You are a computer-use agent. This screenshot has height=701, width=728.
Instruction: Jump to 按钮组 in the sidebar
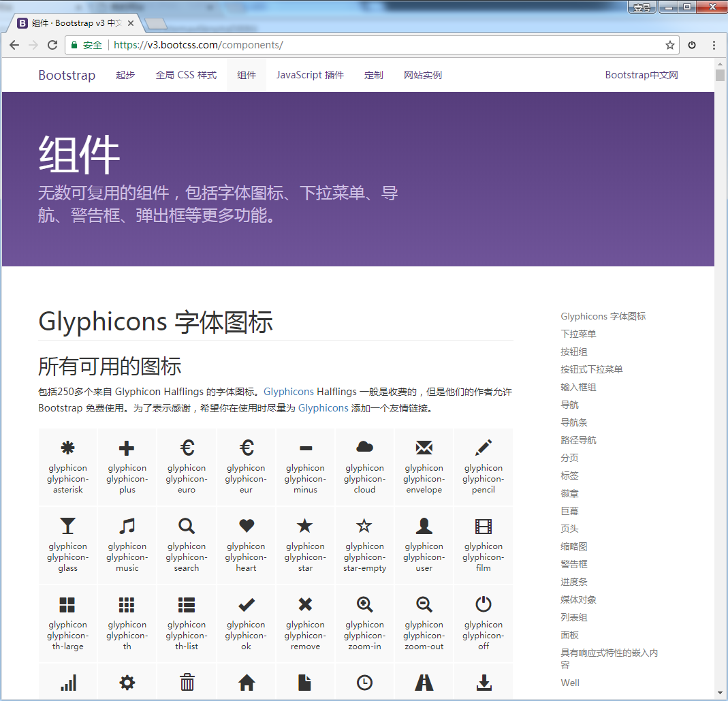(x=574, y=352)
